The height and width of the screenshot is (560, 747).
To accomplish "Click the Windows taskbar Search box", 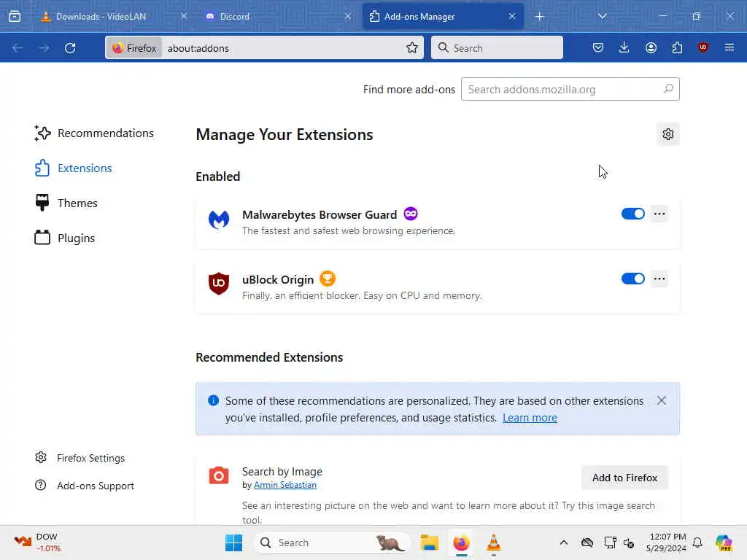I will 332,542.
